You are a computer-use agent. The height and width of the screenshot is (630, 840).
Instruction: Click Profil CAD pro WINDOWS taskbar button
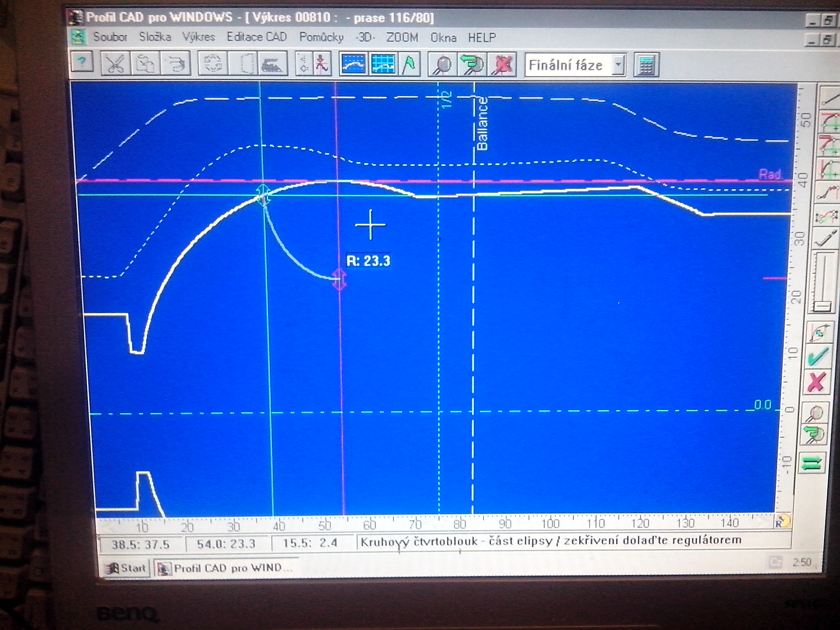point(226,568)
